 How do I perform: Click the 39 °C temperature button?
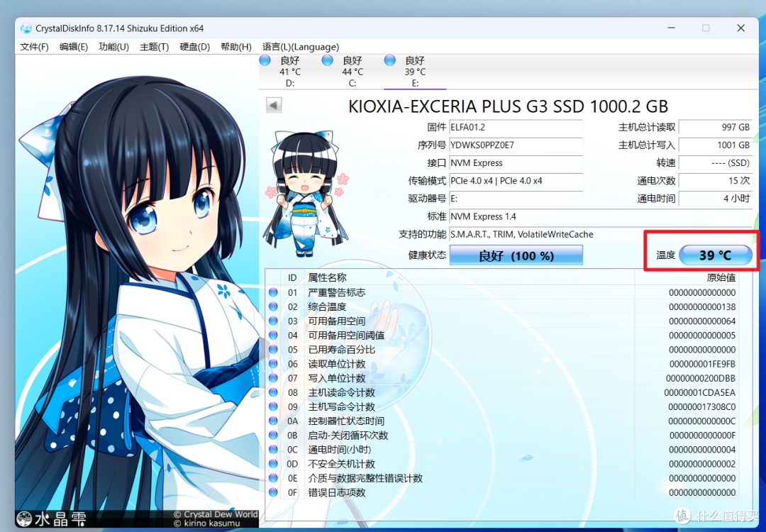pyautogui.click(x=716, y=255)
